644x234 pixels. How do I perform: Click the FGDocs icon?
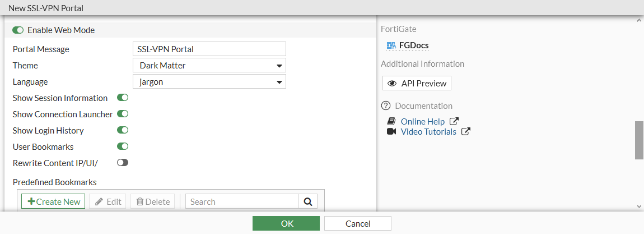coord(391,45)
